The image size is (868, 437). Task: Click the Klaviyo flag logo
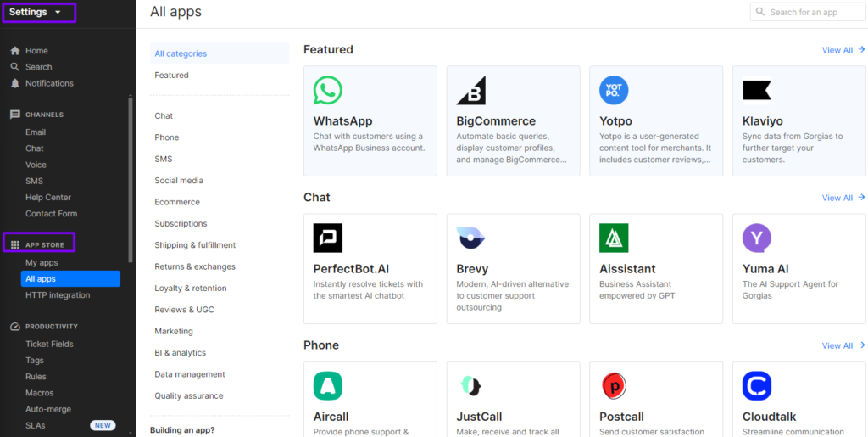pyautogui.click(x=757, y=90)
